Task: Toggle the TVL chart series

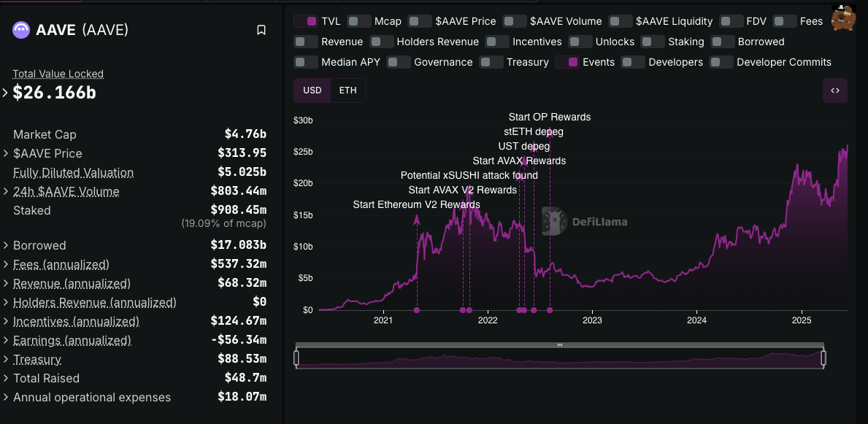Action: pos(305,22)
